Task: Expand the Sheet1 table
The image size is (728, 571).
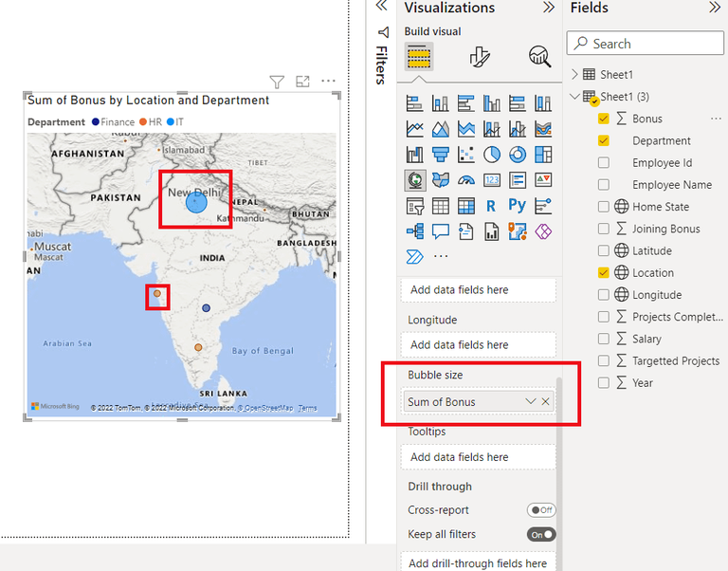Action: click(x=574, y=74)
